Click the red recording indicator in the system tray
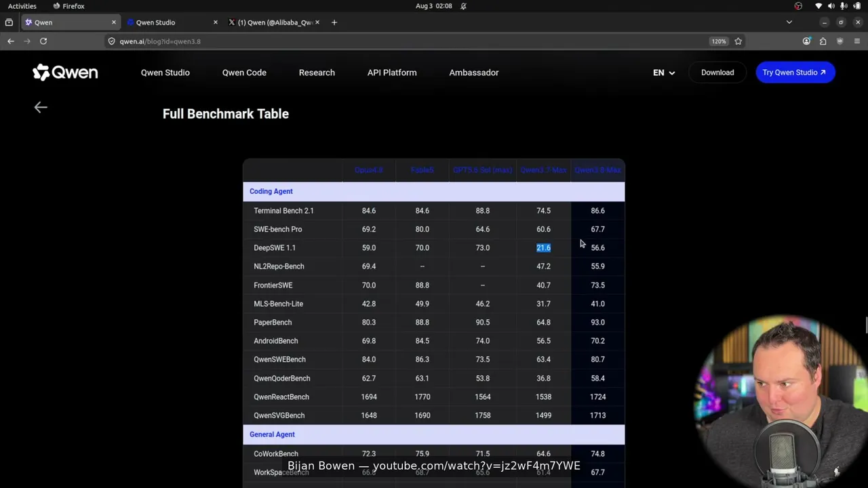 [798, 6]
